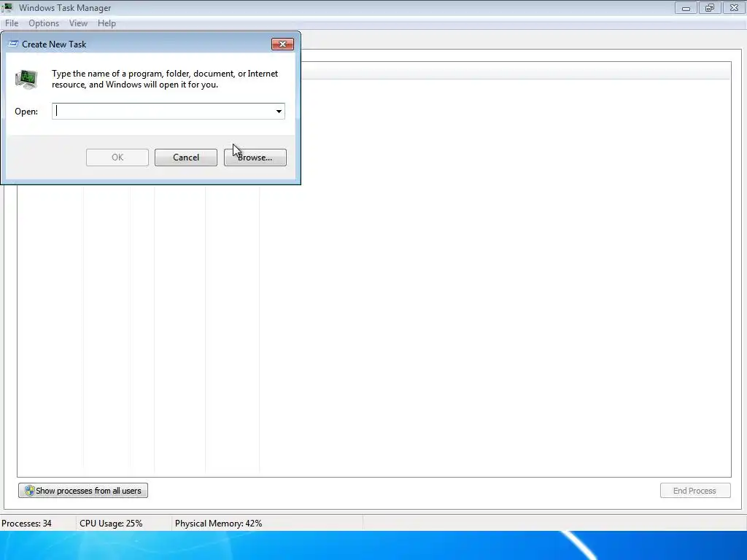Click the Cancel button in Create New Task
747x560 pixels.
(x=186, y=157)
